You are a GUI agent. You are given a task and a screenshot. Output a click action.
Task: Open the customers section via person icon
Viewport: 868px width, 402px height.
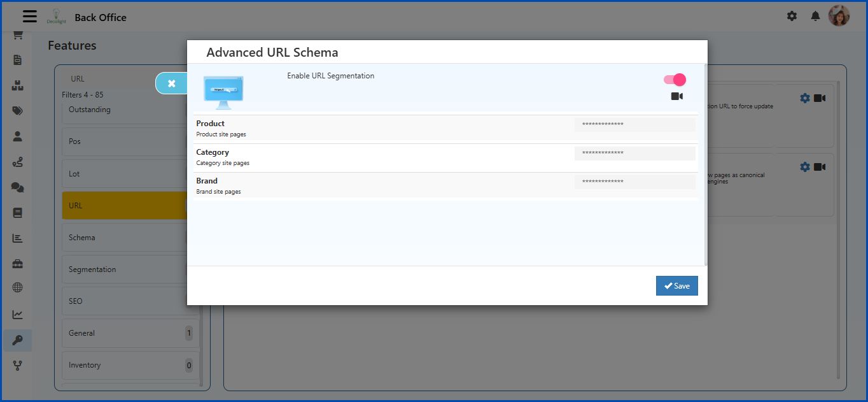(x=17, y=136)
